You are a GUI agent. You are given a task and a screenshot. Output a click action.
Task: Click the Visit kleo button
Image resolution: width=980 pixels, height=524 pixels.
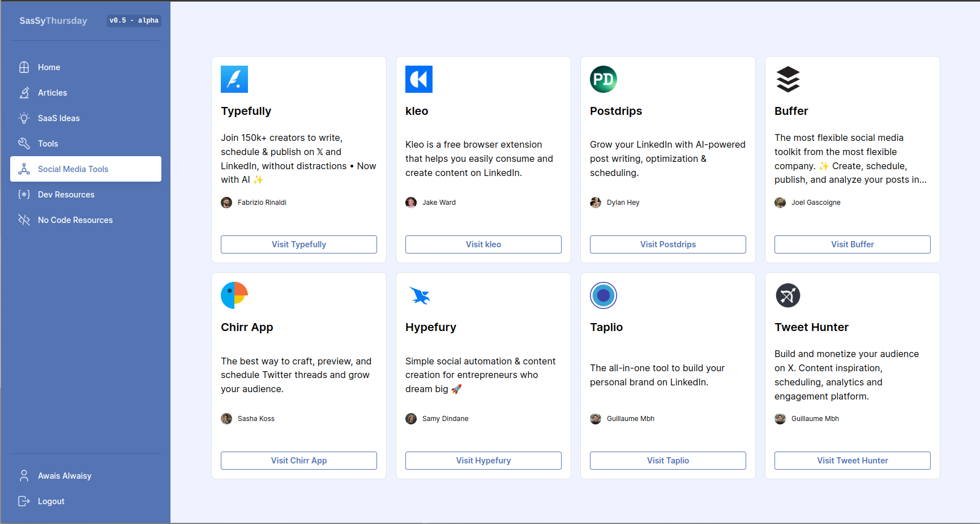coord(483,244)
